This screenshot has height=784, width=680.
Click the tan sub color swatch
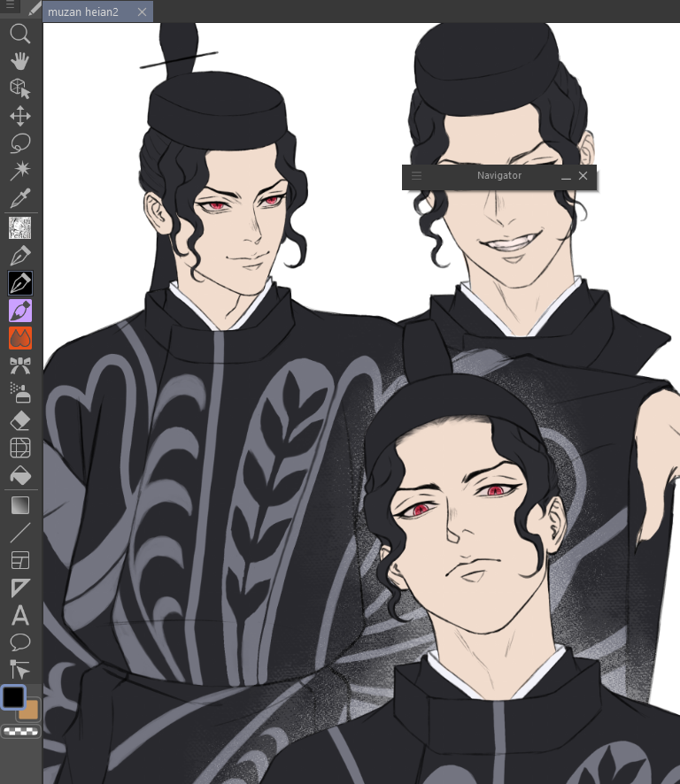pyautogui.click(x=30, y=711)
